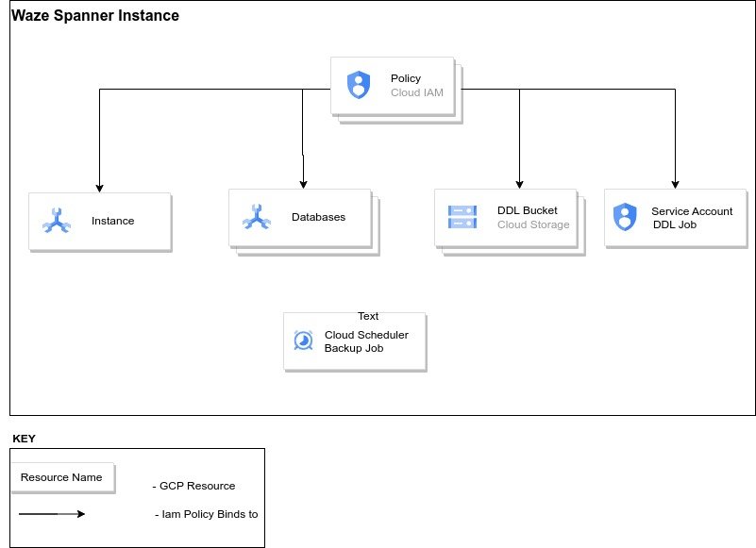Select the "Waze Spanner Instance" title text
Image resolution: width=756 pixels, height=548 pixels.
[x=95, y=16]
